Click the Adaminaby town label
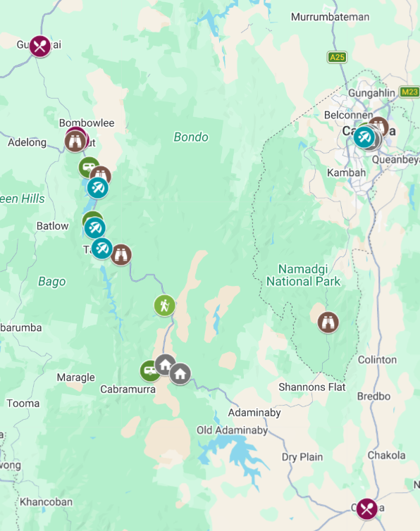Screen dimensions: 420x531 coord(254,413)
